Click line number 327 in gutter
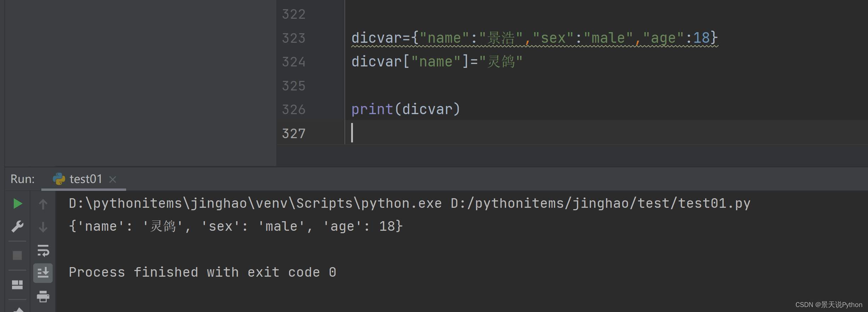868x312 pixels. coord(294,134)
